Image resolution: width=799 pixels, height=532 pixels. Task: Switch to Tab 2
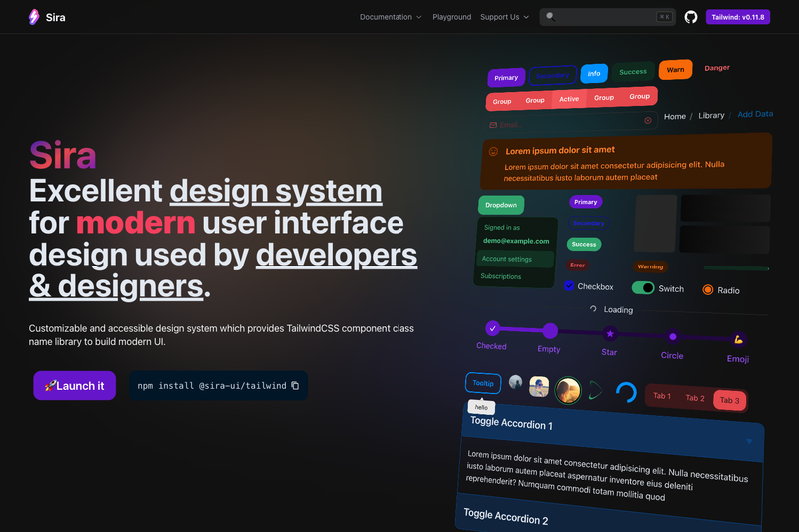point(695,398)
